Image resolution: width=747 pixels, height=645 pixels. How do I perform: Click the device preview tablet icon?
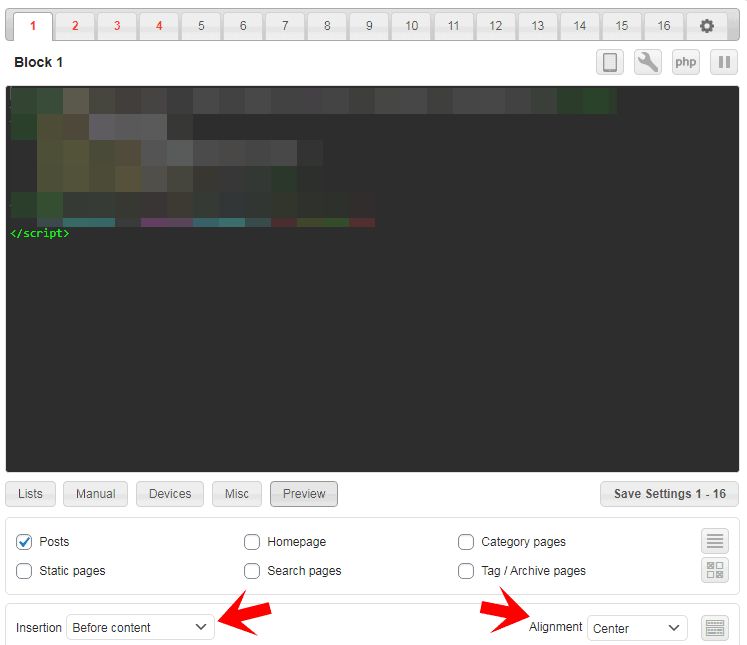point(609,62)
